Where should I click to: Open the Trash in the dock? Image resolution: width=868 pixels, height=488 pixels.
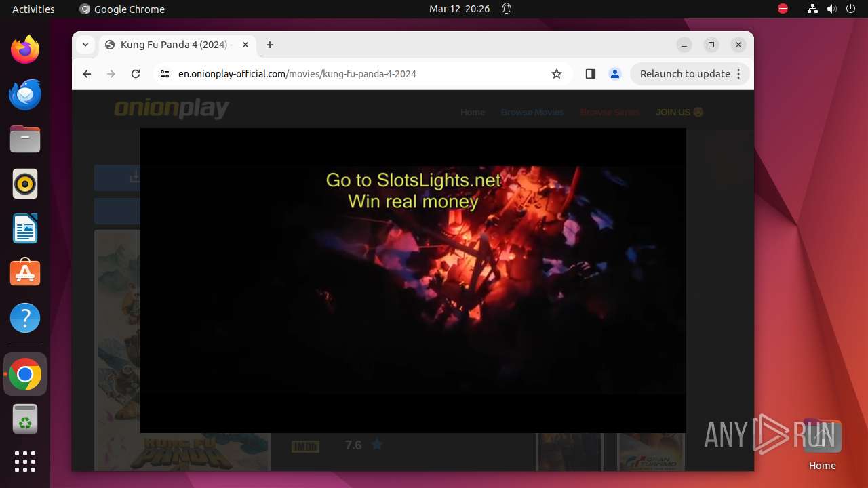25,419
